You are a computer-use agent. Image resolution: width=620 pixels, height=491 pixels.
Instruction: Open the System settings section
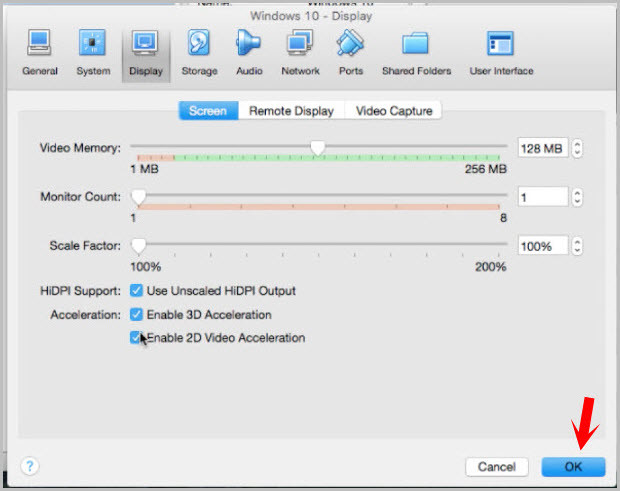[x=93, y=53]
